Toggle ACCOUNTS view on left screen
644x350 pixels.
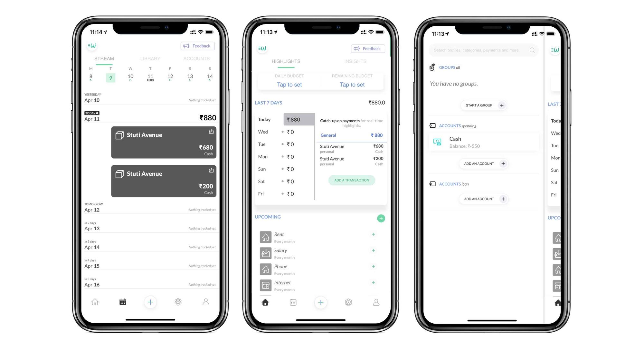pyautogui.click(x=196, y=58)
